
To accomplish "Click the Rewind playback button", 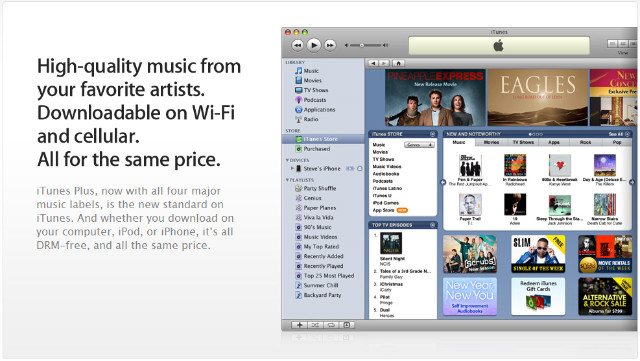I will [x=298, y=45].
